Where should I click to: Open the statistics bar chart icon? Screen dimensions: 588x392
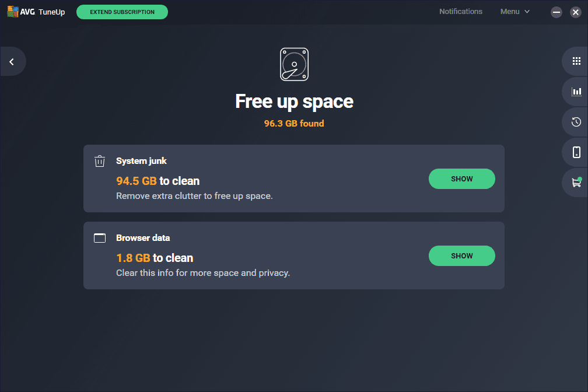[x=576, y=91]
